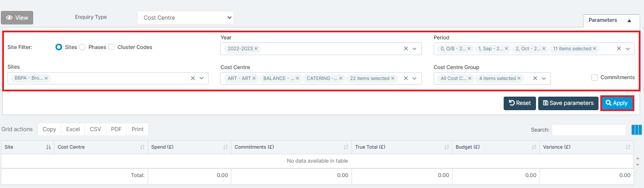The width and height of the screenshot is (644, 188).
Task: Remove the BBPA site tag
Action: pyautogui.click(x=46, y=78)
